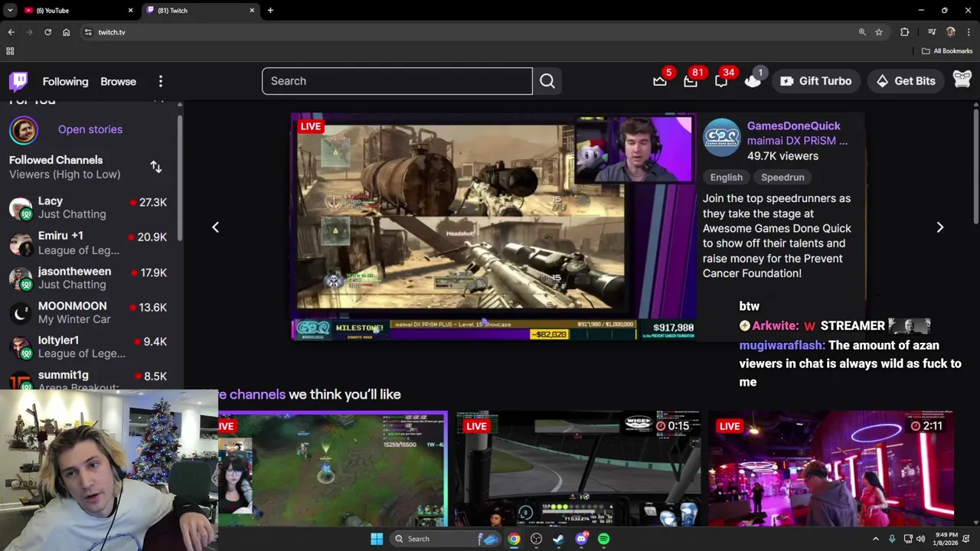Click the zoom magnifier in the address bar
The height and width of the screenshot is (551, 980).
(x=862, y=32)
